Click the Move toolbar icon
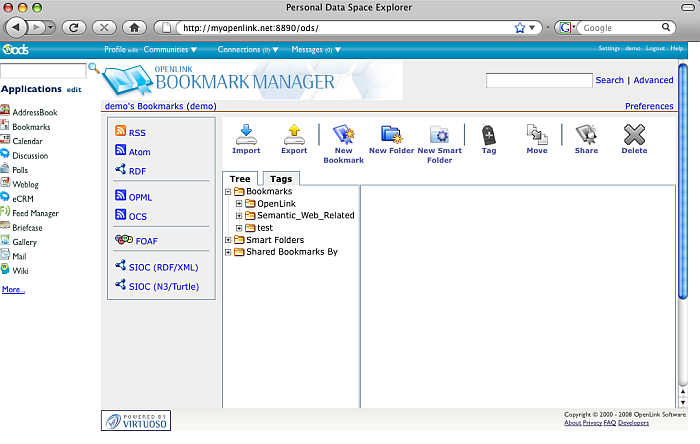 tap(537, 137)
